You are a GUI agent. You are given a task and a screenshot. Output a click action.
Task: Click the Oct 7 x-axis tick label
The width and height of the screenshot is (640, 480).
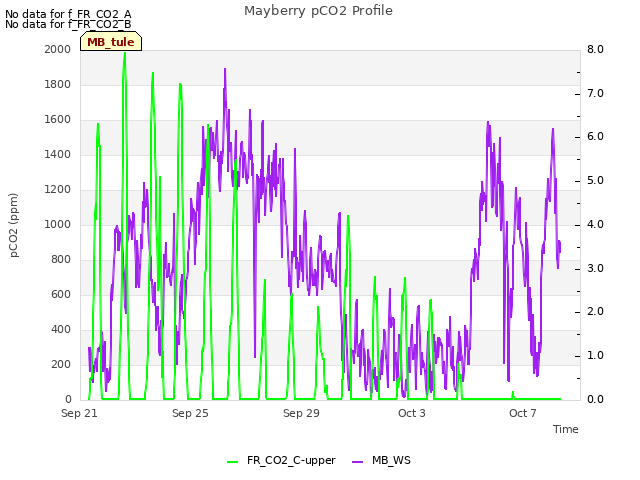(522, 413)
